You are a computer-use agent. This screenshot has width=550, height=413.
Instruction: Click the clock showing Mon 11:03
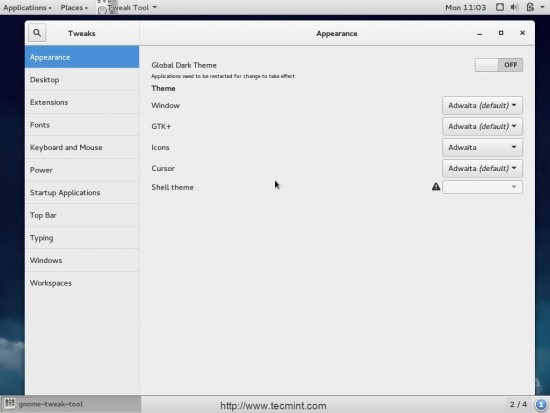[x=465, y=7]
